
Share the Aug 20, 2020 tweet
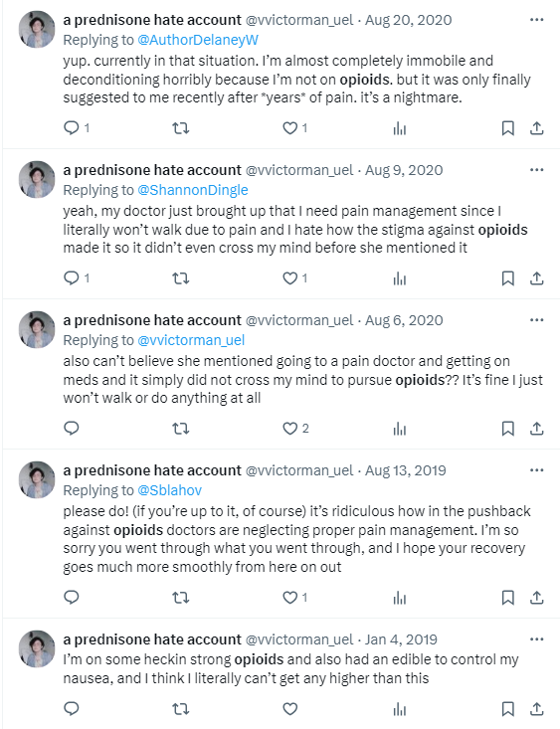pyautogui.click(x=537, y=128)
